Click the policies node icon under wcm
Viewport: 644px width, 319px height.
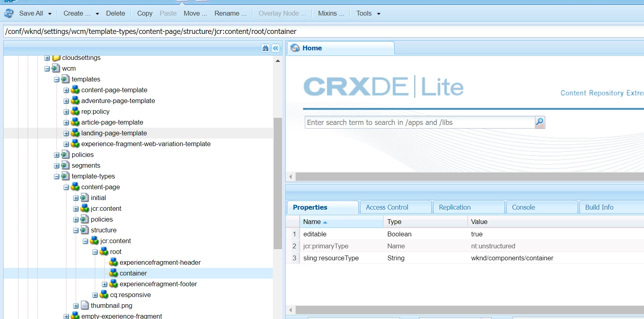tap(66, 155)
